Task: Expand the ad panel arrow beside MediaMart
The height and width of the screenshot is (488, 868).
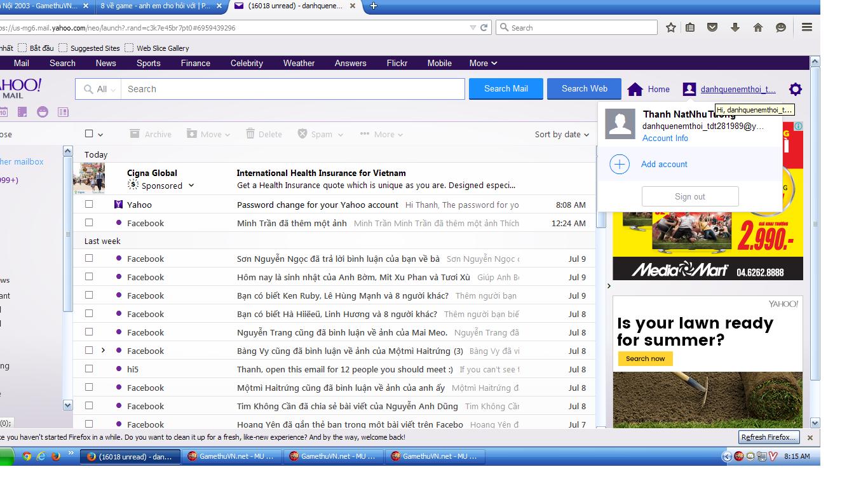Action: click(609, 286)
